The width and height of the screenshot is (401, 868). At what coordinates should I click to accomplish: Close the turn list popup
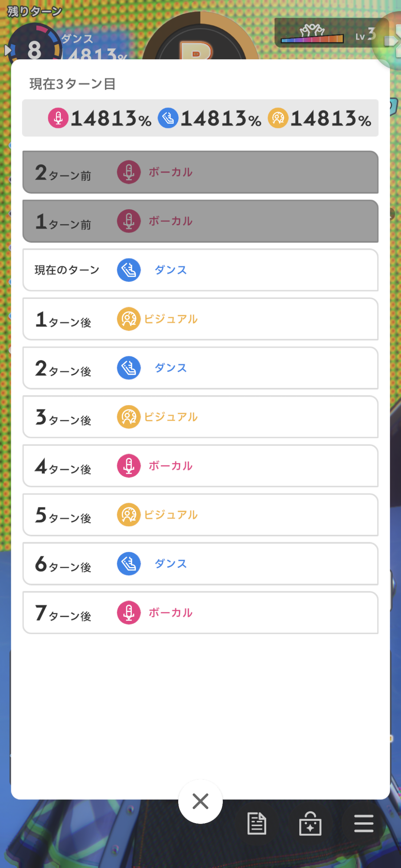(x=200, y=801)
